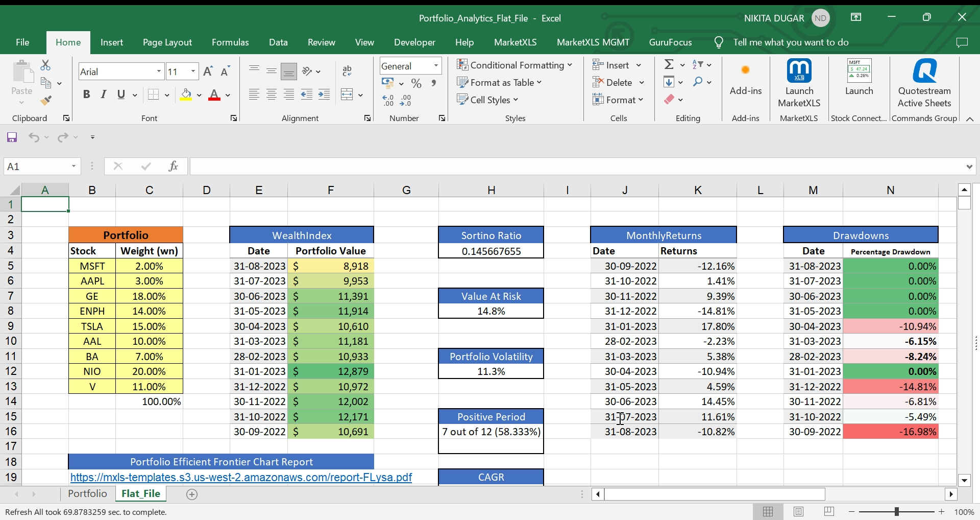Toggle Underline formatting
This screenshot has height=520, width=980.
(121, 94)
